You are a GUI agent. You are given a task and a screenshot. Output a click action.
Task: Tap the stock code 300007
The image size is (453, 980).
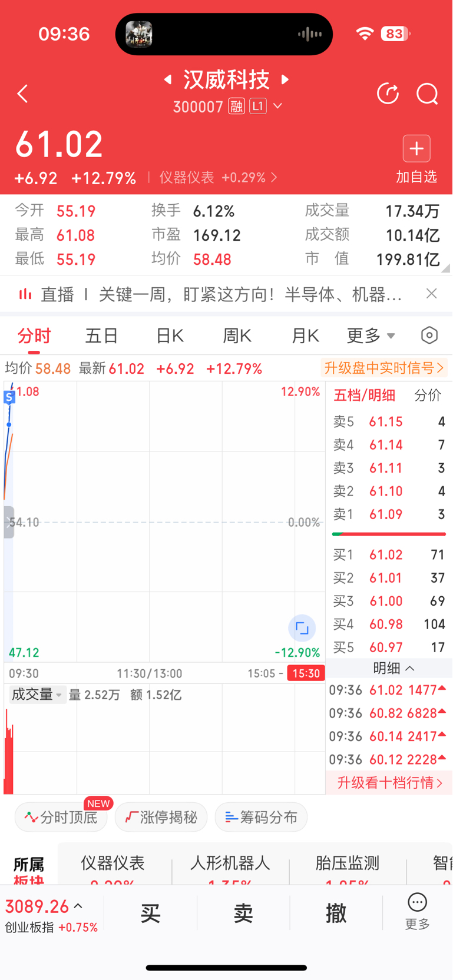point(198,107)
